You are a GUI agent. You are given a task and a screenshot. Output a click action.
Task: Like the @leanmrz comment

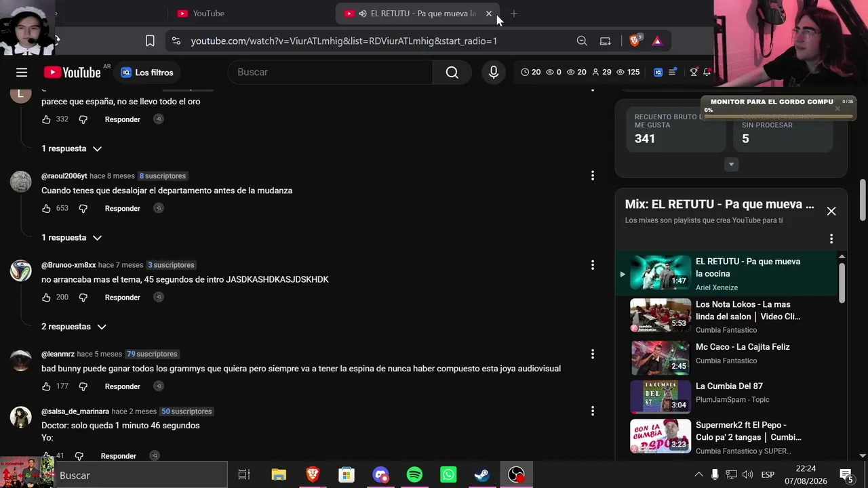point(46,386)
